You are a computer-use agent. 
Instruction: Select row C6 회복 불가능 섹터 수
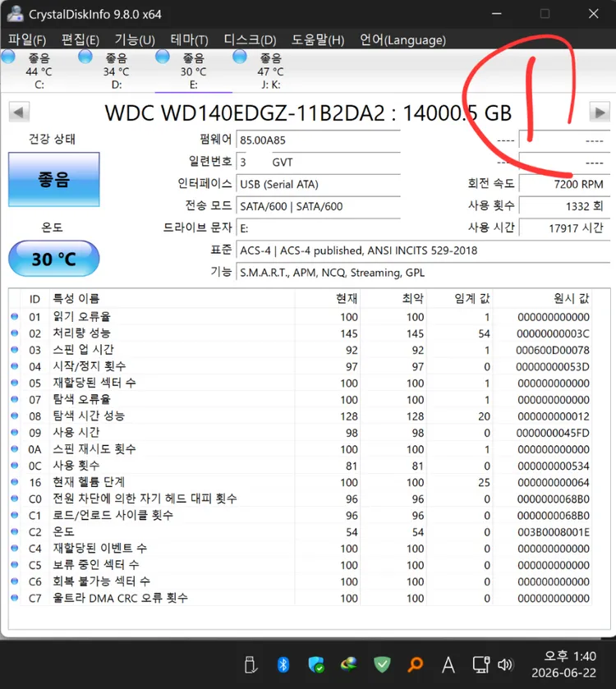coord(301,581)
